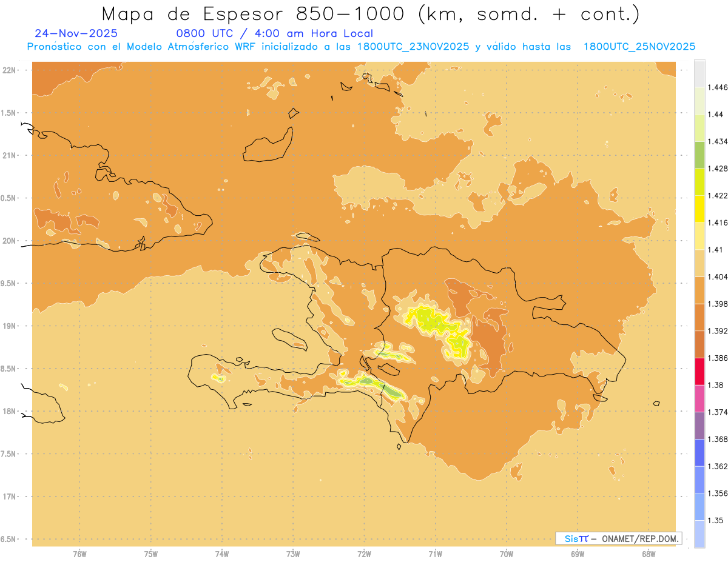Click the red 1.38–1.386 colorbar swatch

tap(699, 371)
